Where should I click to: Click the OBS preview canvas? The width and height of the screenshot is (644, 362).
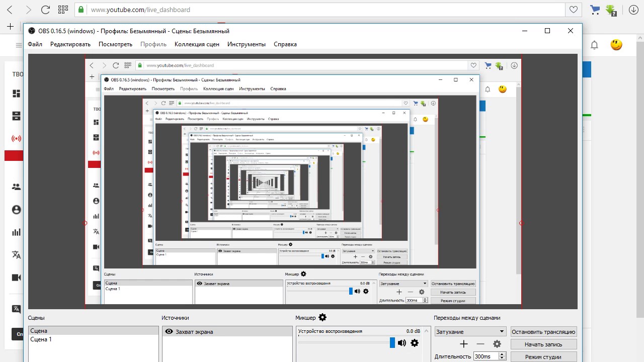(x=303, y=181)
